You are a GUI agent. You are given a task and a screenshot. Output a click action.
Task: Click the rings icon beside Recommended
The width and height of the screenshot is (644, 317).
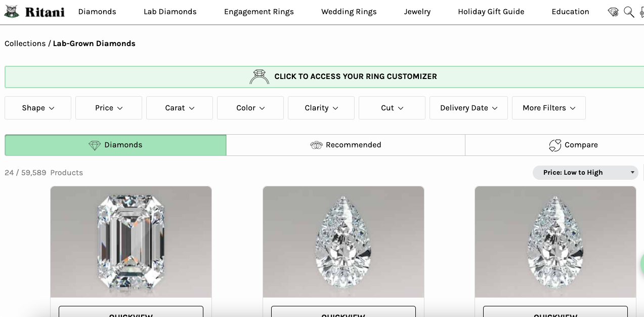pos(316,145)
